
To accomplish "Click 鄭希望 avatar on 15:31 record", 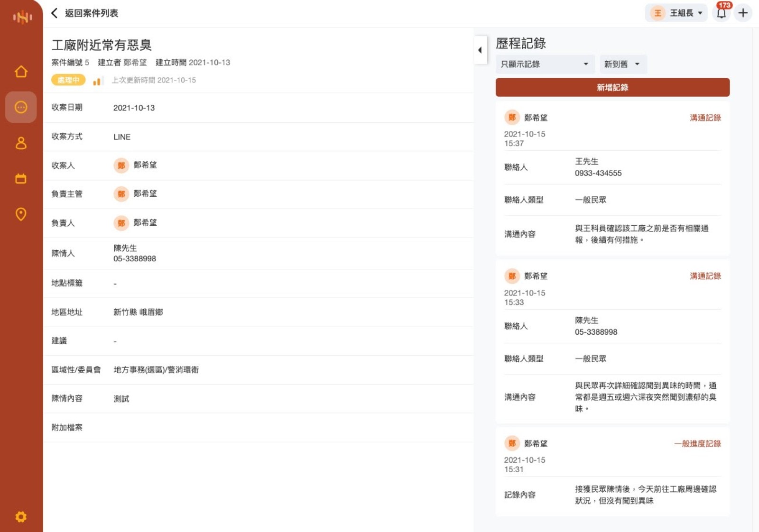I will tap(512, 443).
